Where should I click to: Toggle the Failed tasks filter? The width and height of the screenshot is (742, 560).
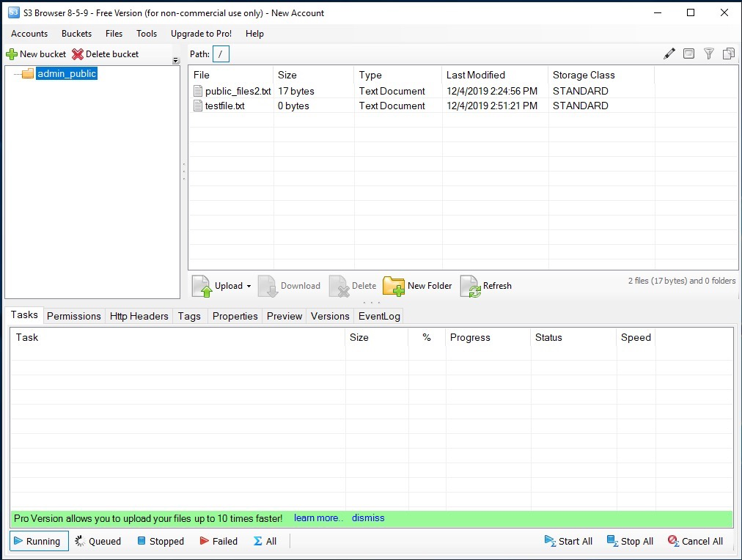click(x=218, y=541)
